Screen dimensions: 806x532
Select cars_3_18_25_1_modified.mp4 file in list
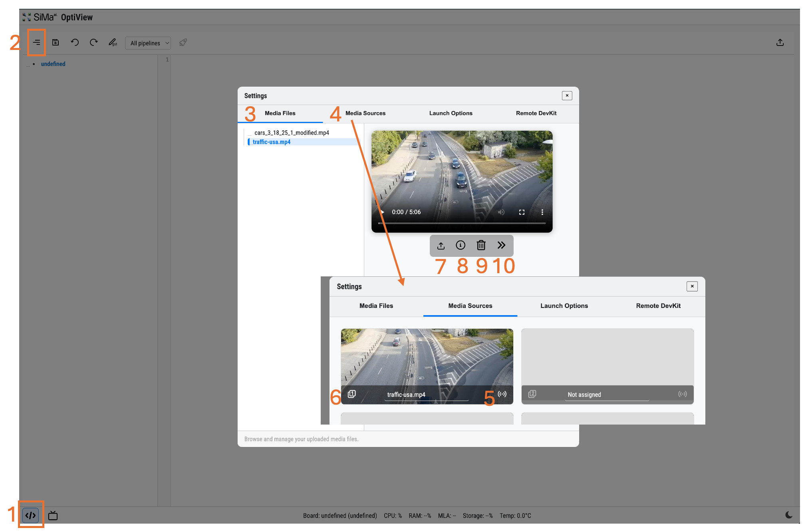click(292, 133)
